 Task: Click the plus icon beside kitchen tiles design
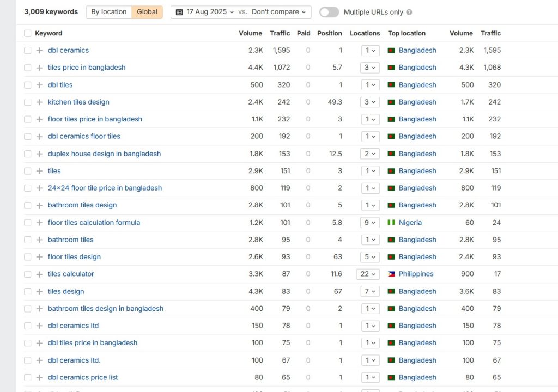click(x=38, y=102)
